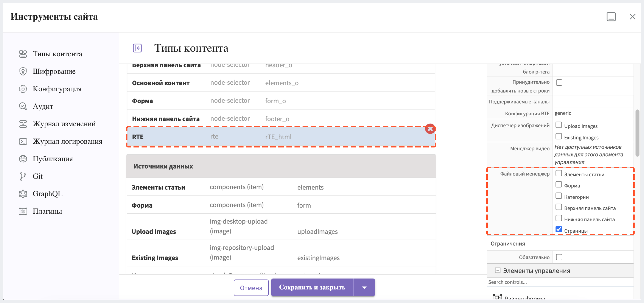
Task: Collapse the sidebar with arrow icon
Action: click(137, 48)
